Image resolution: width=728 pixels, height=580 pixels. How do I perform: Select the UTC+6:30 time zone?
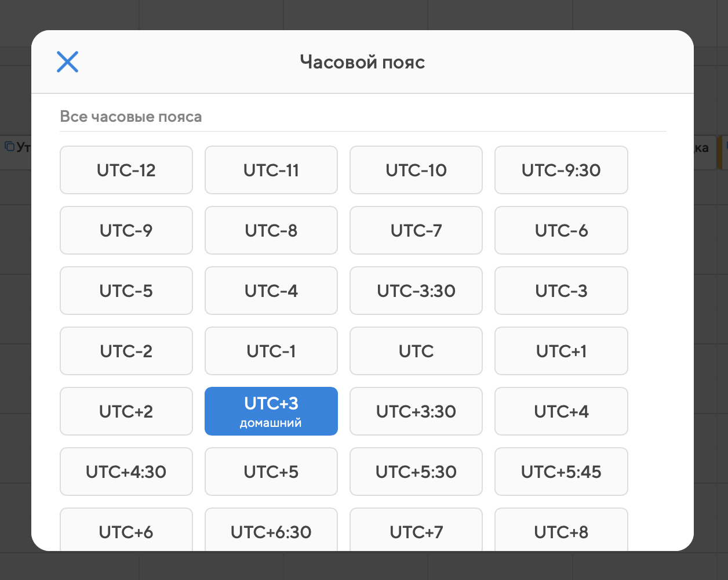[271, 531]
